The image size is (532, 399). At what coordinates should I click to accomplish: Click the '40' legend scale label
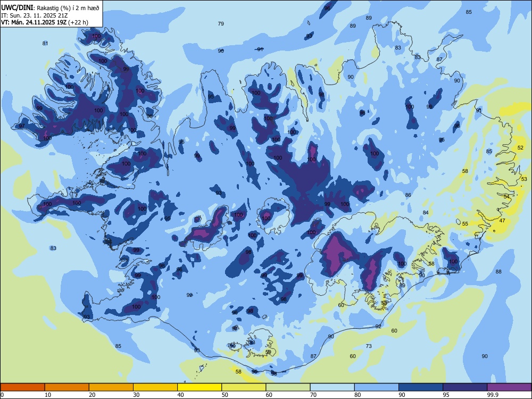click(181, 395)
